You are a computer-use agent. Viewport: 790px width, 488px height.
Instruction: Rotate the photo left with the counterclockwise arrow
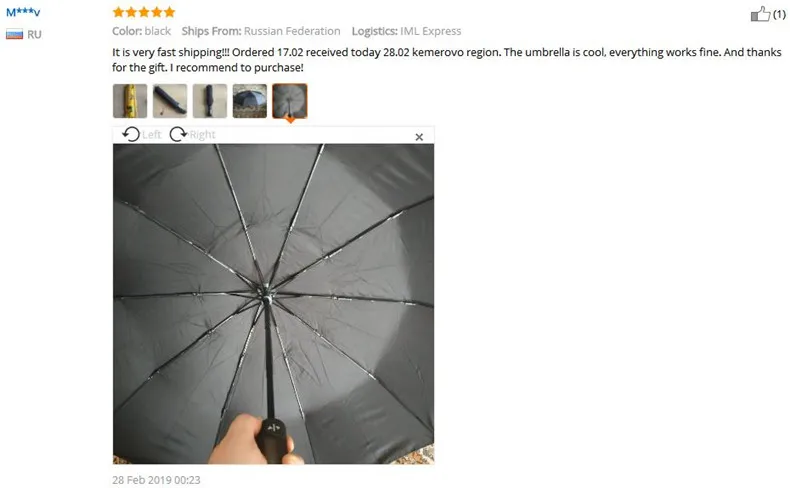(131, 134)
